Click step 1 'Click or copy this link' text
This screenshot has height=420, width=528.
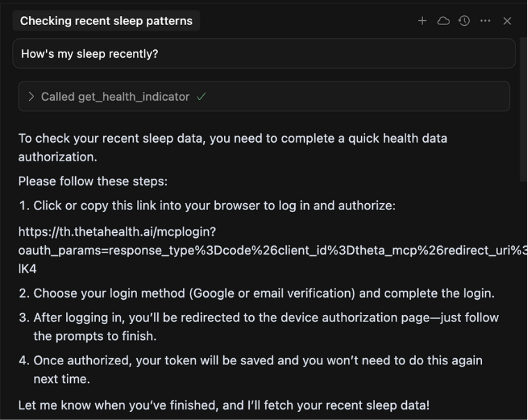pos(214,206)
